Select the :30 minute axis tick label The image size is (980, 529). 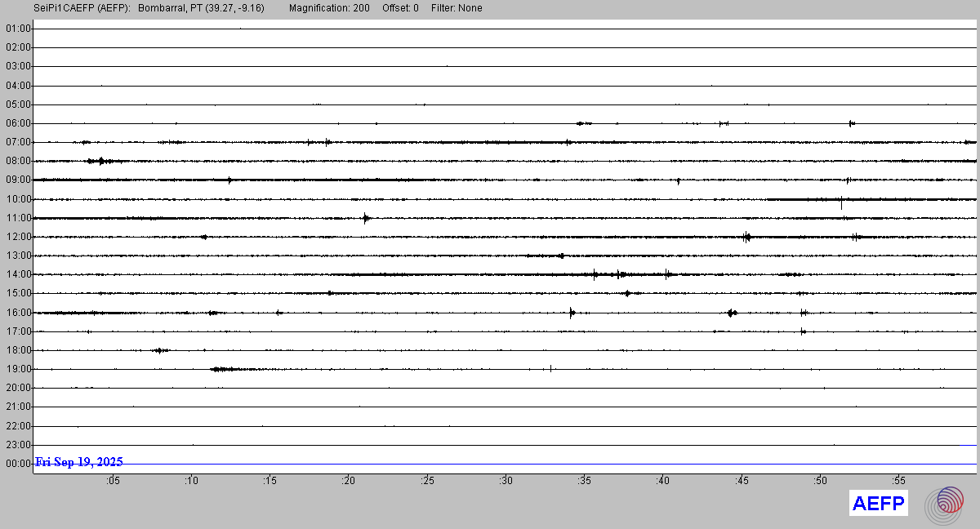506,481
